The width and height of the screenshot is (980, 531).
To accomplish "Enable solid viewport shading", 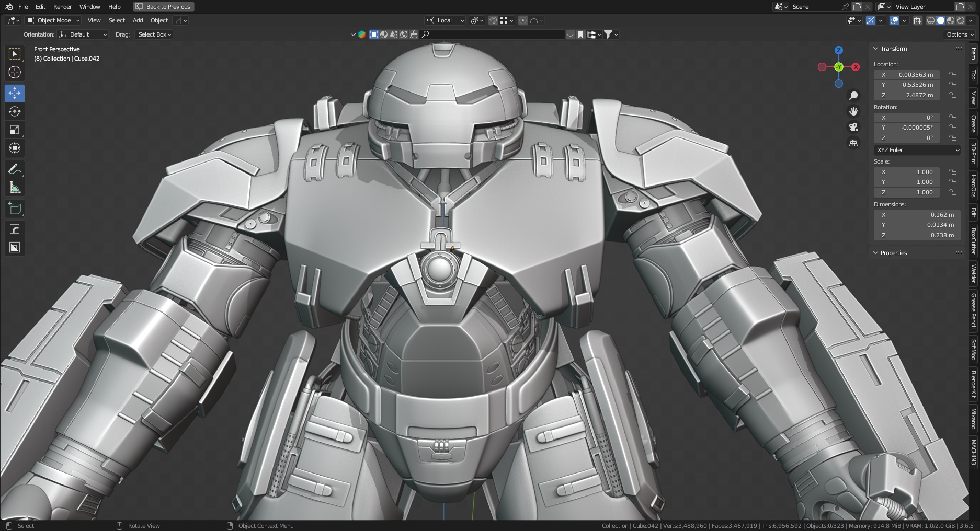I will click(941, 20).
